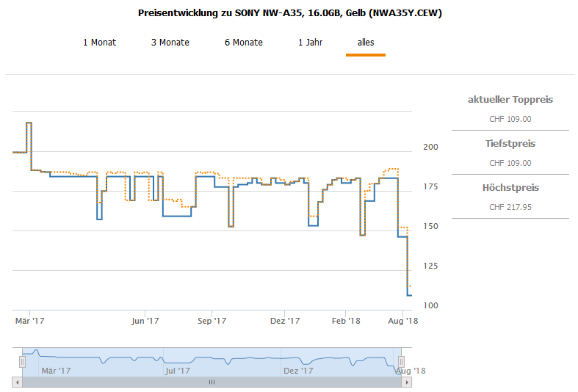578x392 pixels.
Task: Click the scrollbar right arrow button
Action: click(x=408, y=382)
